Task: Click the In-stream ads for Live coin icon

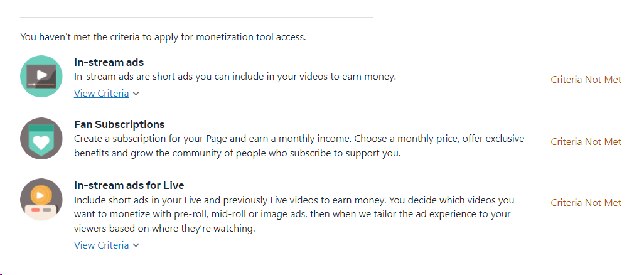Action: pyautogui.click(x=41, y=199)
